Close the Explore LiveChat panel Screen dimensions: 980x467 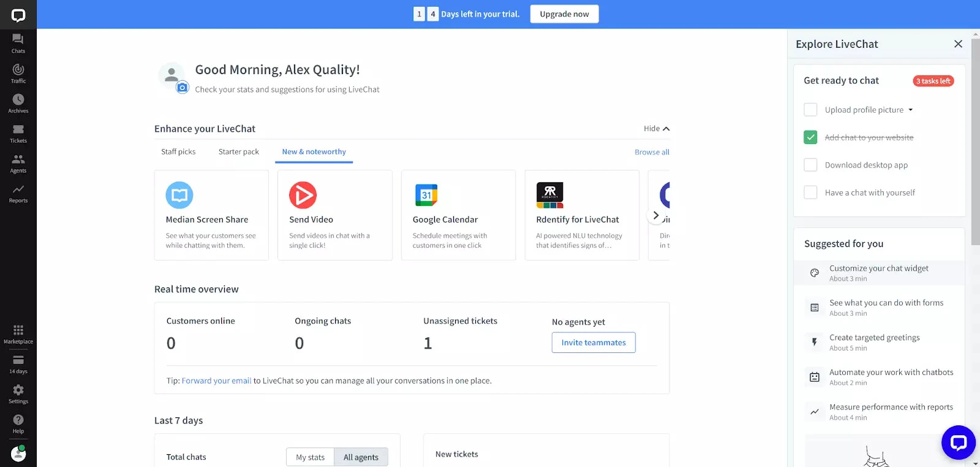coord(959,44)
